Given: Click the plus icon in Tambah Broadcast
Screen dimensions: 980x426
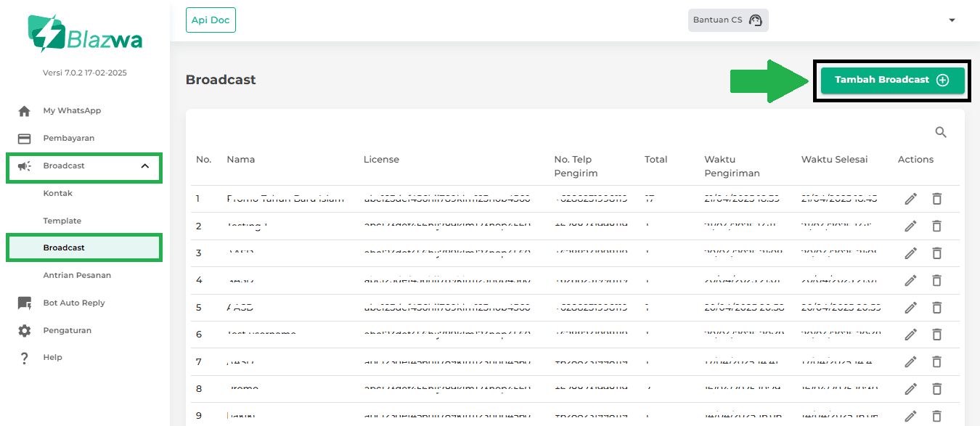Looking at the screenshot, I should 942,80.
